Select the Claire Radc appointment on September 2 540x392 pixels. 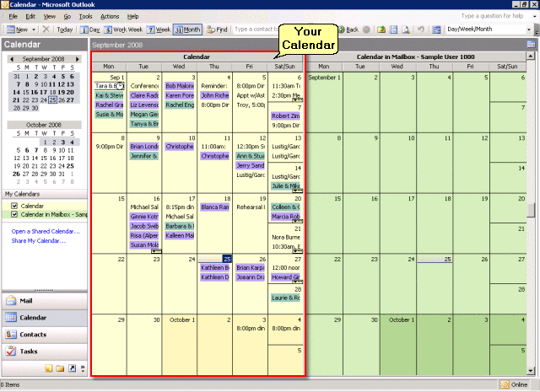pos(144,95)
